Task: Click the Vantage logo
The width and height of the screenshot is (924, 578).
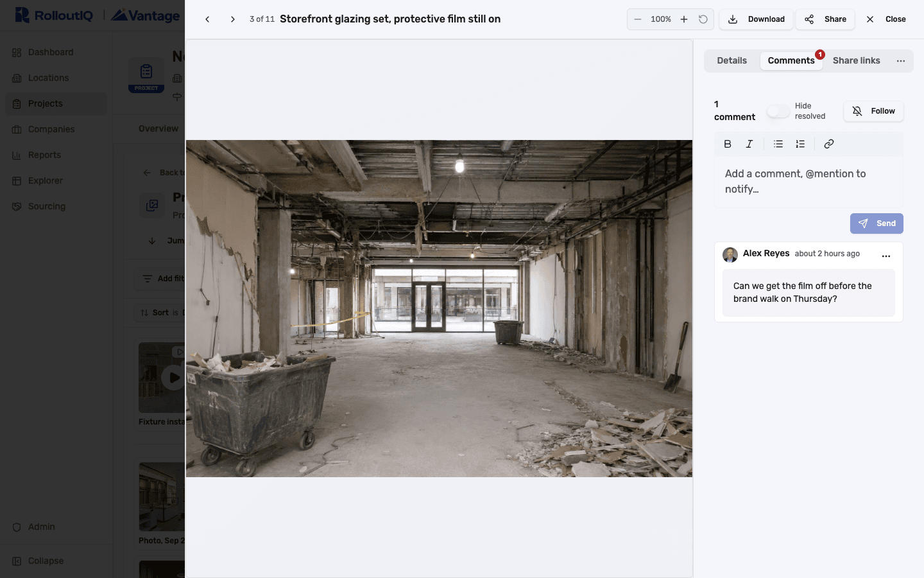Action: (x=146, y=15)
